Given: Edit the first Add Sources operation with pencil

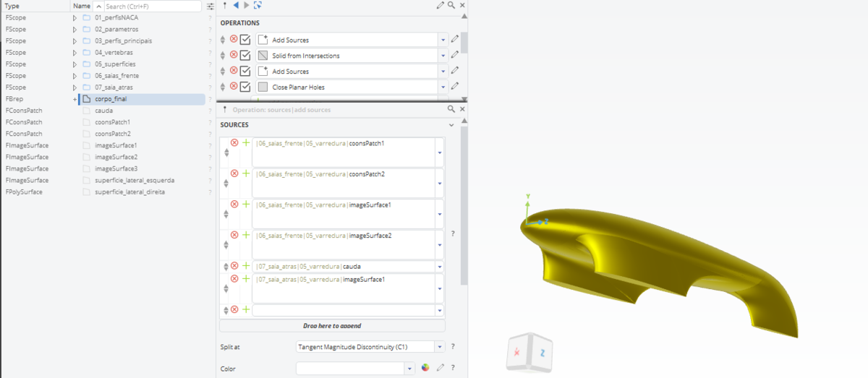Looking at the screenshot, I should coord(454,39).
